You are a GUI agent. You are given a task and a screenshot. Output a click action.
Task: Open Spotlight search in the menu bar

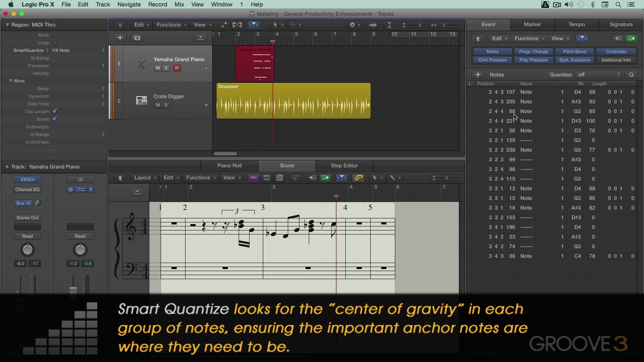point(618,5)
